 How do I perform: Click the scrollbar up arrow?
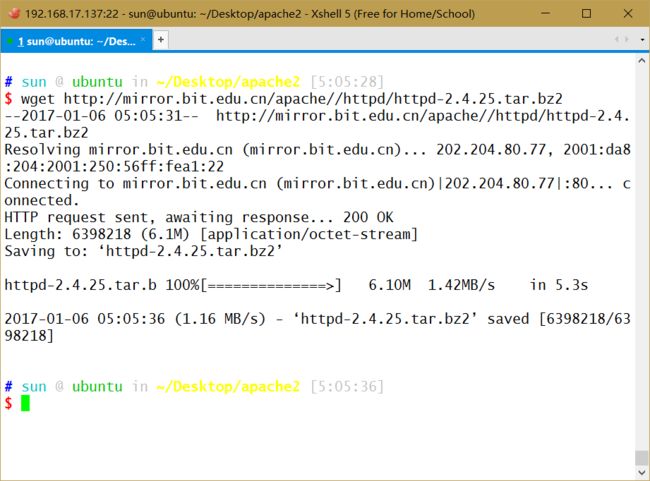642,61
